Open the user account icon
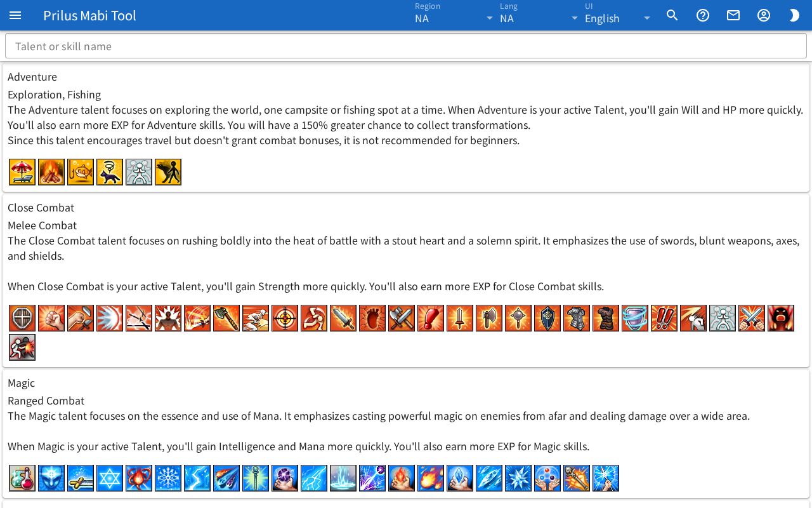Viewport: 812px width, 508px height. [x=764, y=15]
